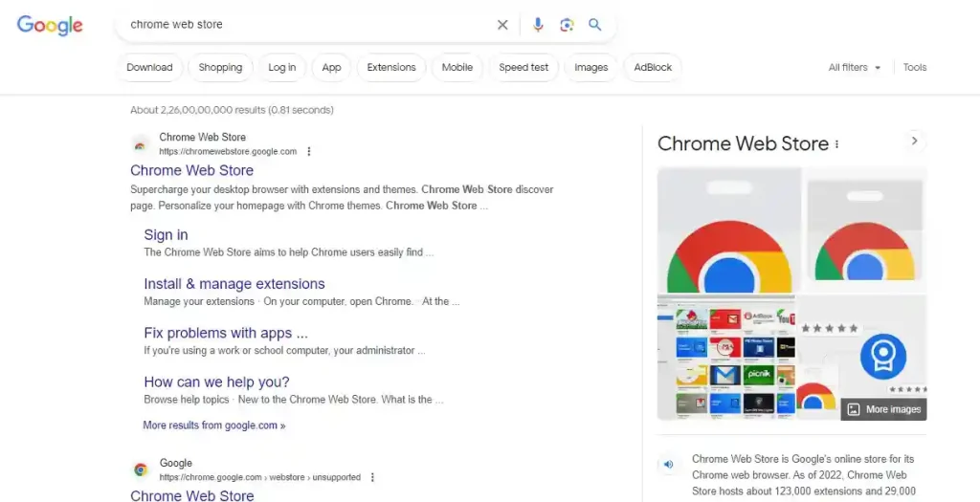Viewport: 980px width, 502px height.
Task: Open the large Chrome logo image thumbnail
Action: coord(728,229)
